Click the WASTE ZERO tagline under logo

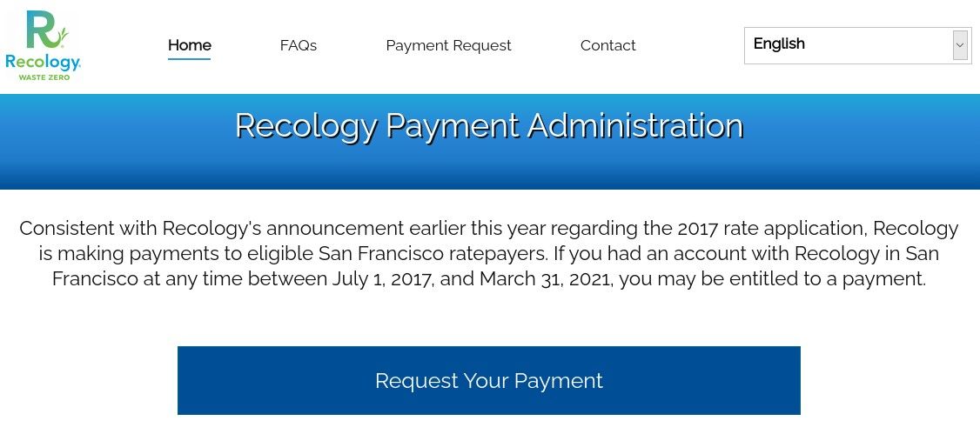tap(44, 77)
